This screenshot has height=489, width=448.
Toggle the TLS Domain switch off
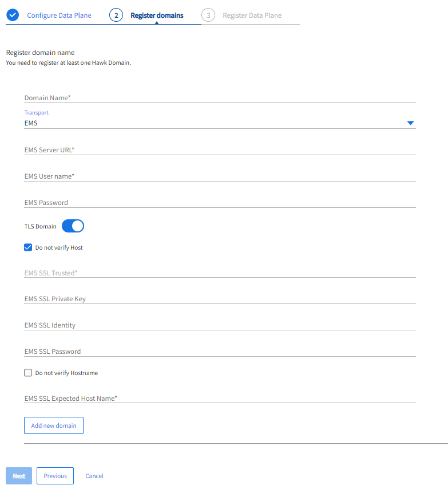click(73, 226)
